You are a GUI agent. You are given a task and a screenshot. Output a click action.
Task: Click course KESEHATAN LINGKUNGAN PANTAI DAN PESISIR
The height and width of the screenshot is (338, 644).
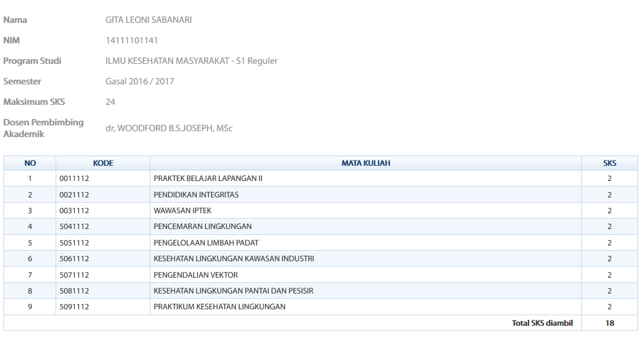click(233, 291)
